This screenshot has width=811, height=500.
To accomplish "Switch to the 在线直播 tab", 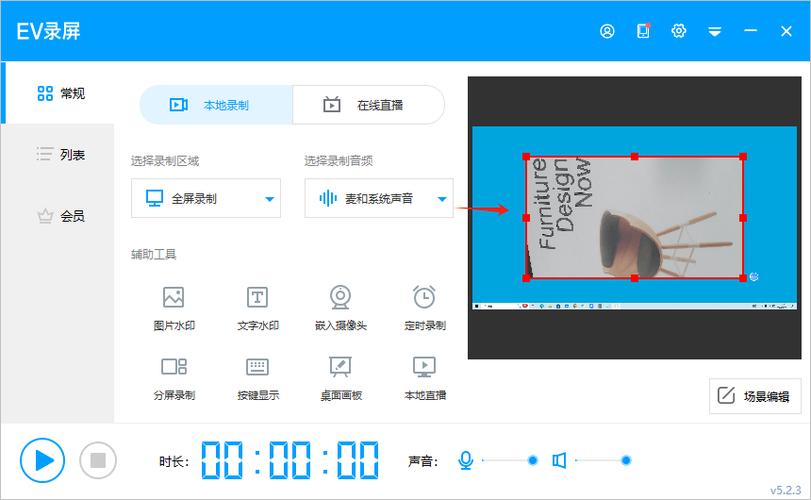I will coord(368,105).
